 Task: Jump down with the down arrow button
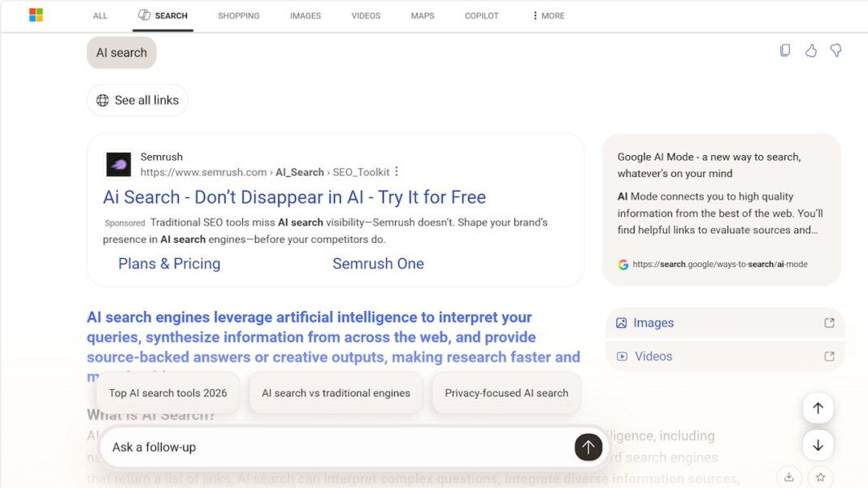point(818,446)
